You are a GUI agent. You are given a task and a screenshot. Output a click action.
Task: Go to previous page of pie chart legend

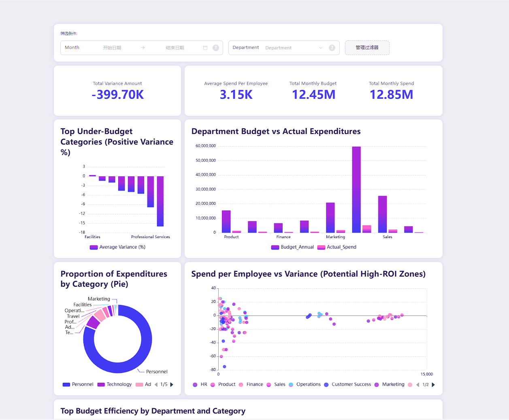tap(156, 384)
